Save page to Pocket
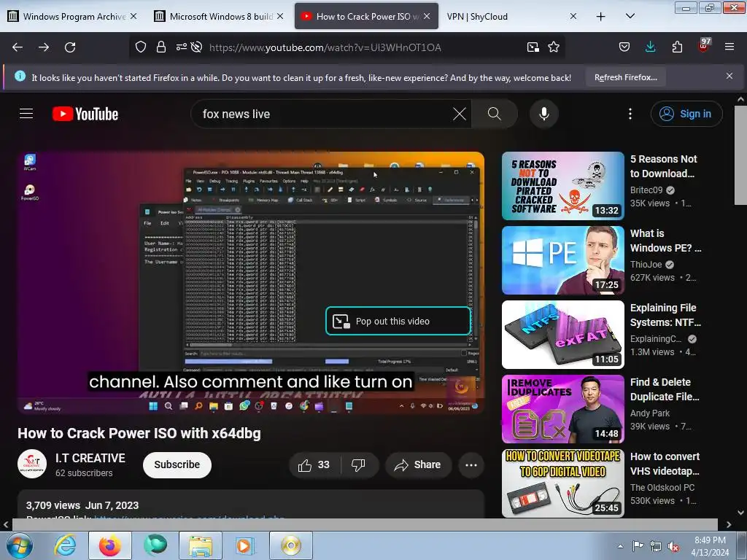Screen dimensions: 747x560 pyautogui.click(x=624, y=47)
